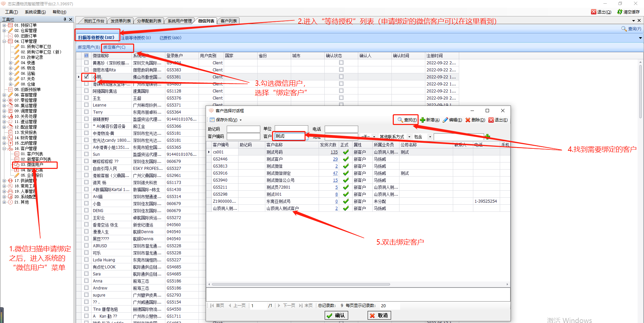Switch to the 客户列表 tab

[x=229, y=21]
